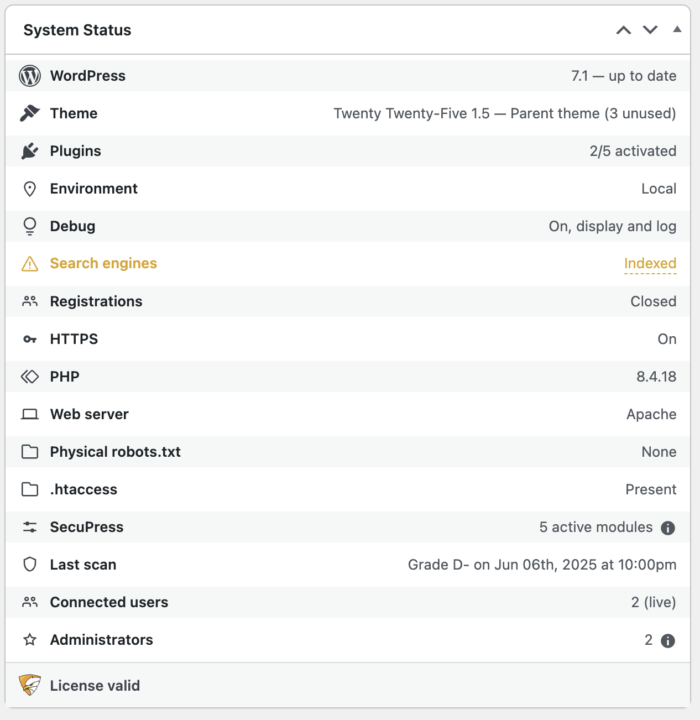Click the Registrations people icon

pyautogui.click(x=30, y=301)
